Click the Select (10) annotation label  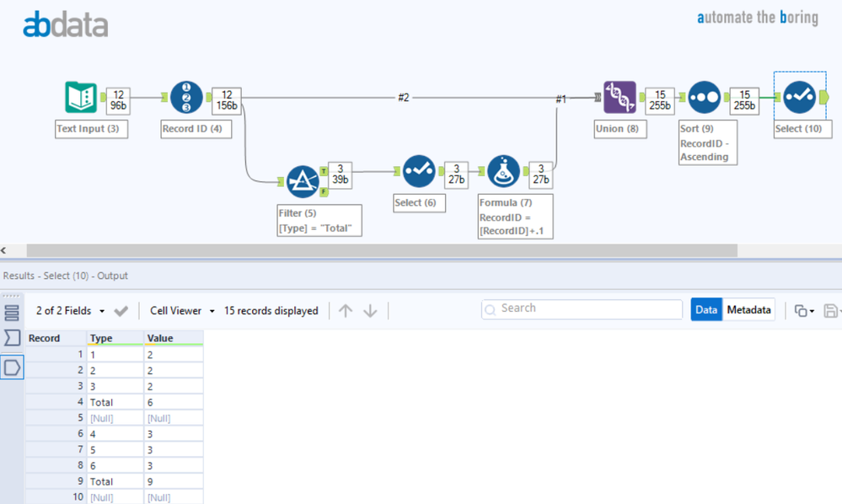[802, 129]
